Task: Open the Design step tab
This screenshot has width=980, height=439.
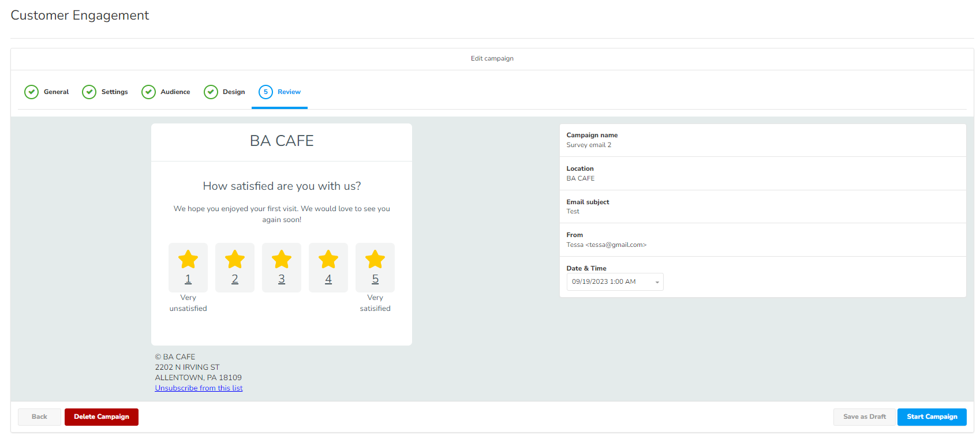Action: 234,92
